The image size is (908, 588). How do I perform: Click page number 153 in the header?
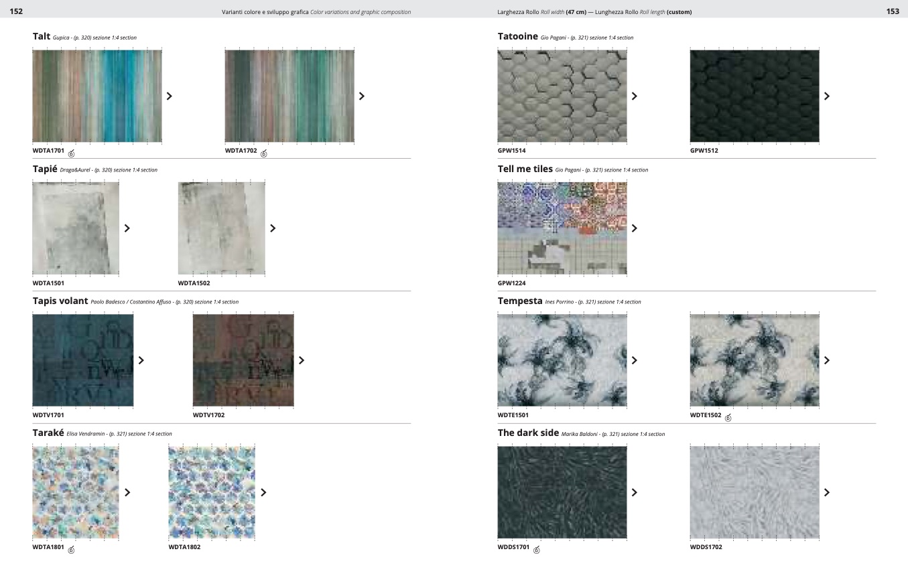(893, 11)
